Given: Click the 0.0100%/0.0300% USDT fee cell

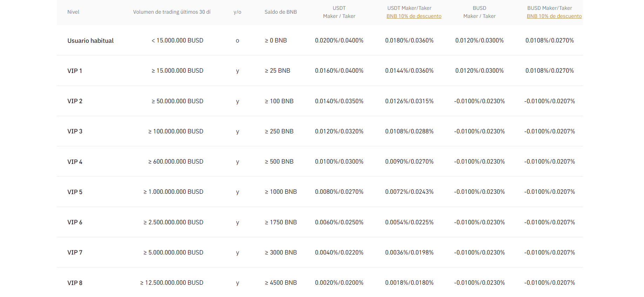Looking at the screenshot, I should coord(339,161).
